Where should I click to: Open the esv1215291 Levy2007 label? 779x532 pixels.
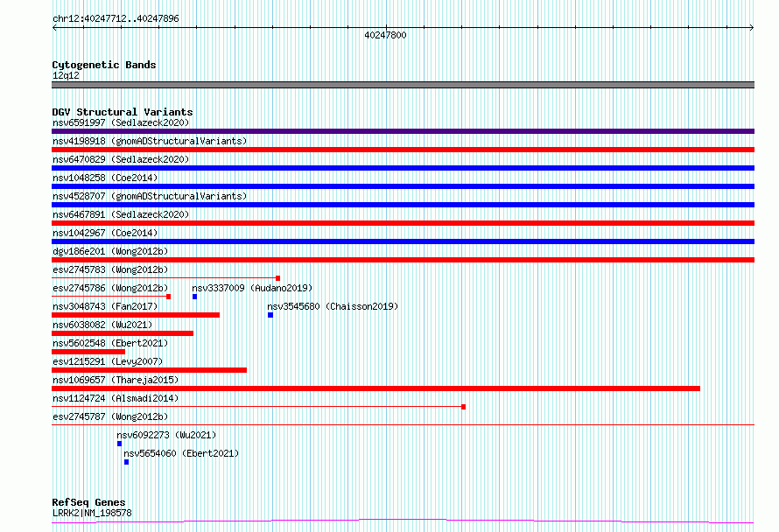[108, 361]
